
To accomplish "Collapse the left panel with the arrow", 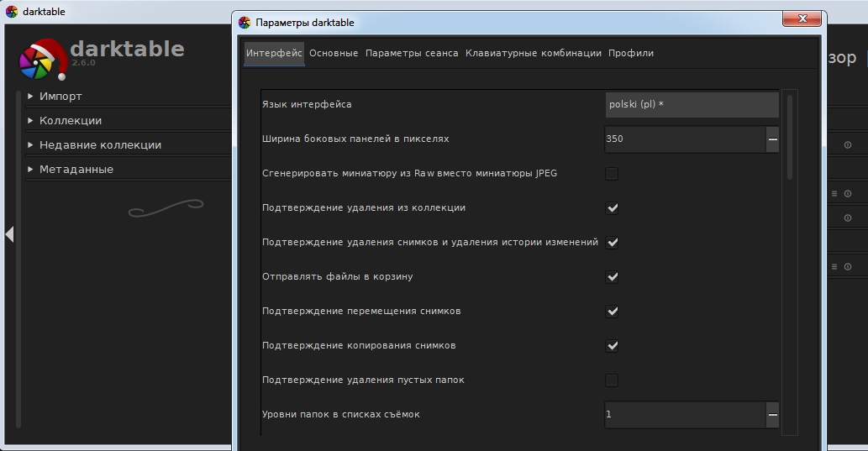I will 9,234.
